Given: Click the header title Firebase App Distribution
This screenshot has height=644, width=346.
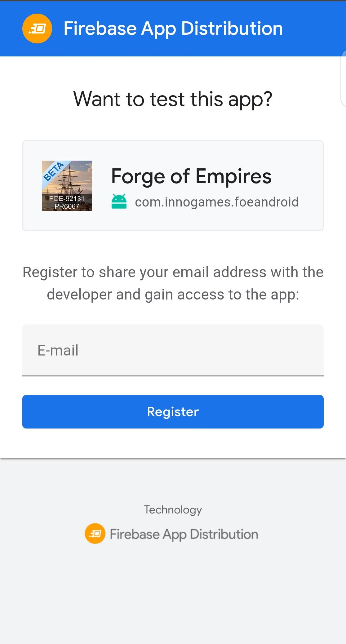Looking at the screenshot, I should (173, 29).
